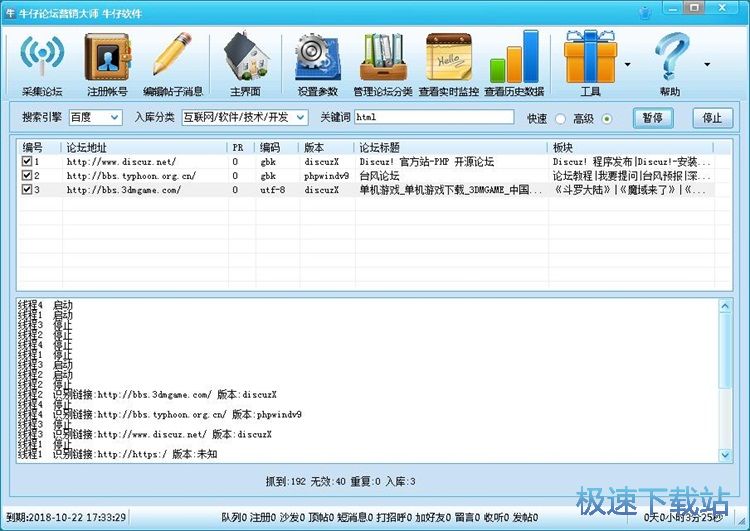Sort by 论坛标题 column header
The image size is (750, 531).
click(x=451, y=147)
